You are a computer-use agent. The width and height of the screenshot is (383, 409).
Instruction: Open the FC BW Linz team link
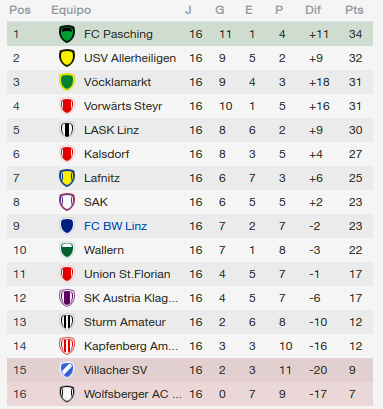click(x=115, y=226)
